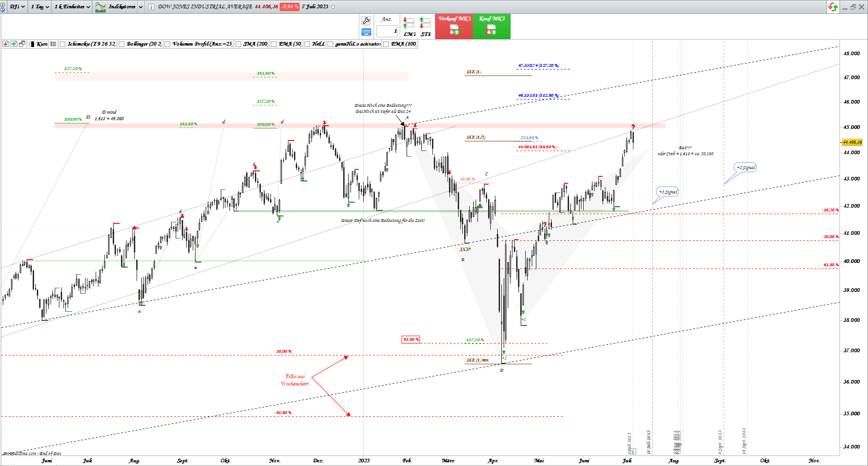Toggle the Bollinger indicator checkbox
Image resolution: width=868 pixels, height=466 pixels.
click(x=122, y=44)
